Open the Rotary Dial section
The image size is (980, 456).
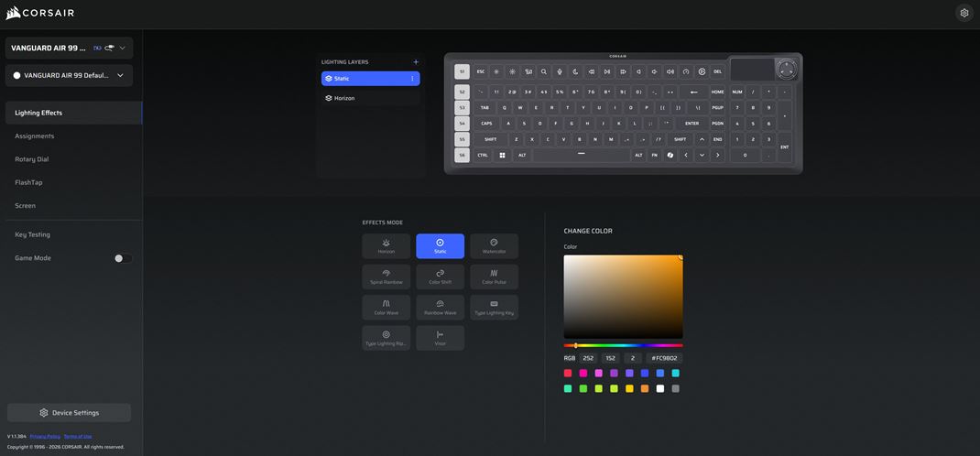click(x=32, y=159)
